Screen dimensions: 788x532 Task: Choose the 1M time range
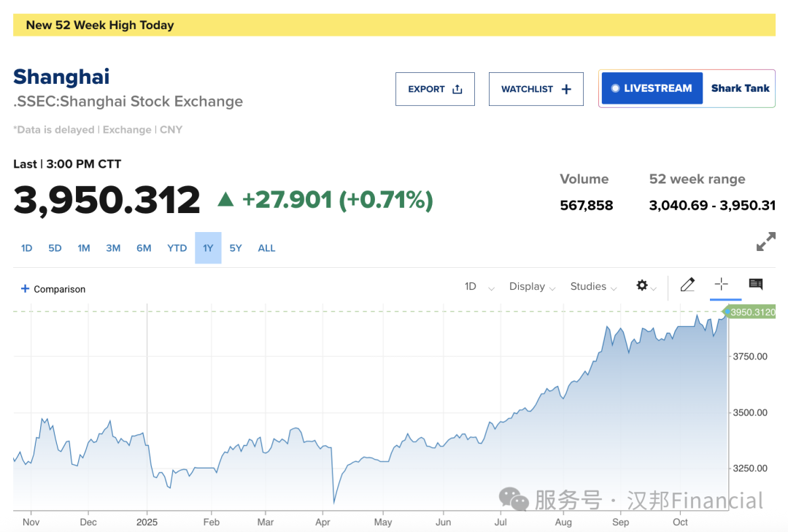coord(84,248)
